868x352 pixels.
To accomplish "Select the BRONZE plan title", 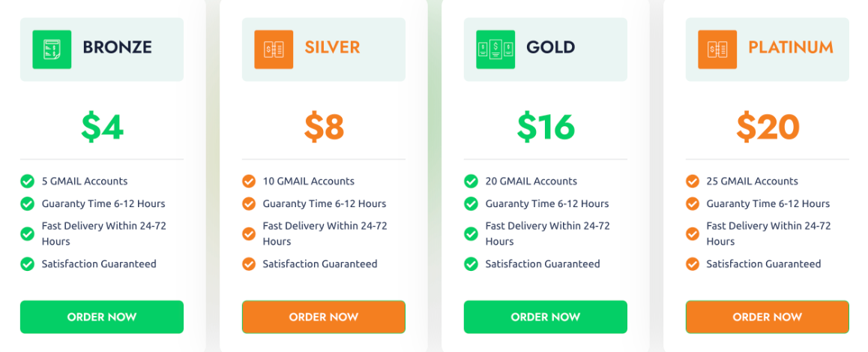I will [x=118, y=47].
